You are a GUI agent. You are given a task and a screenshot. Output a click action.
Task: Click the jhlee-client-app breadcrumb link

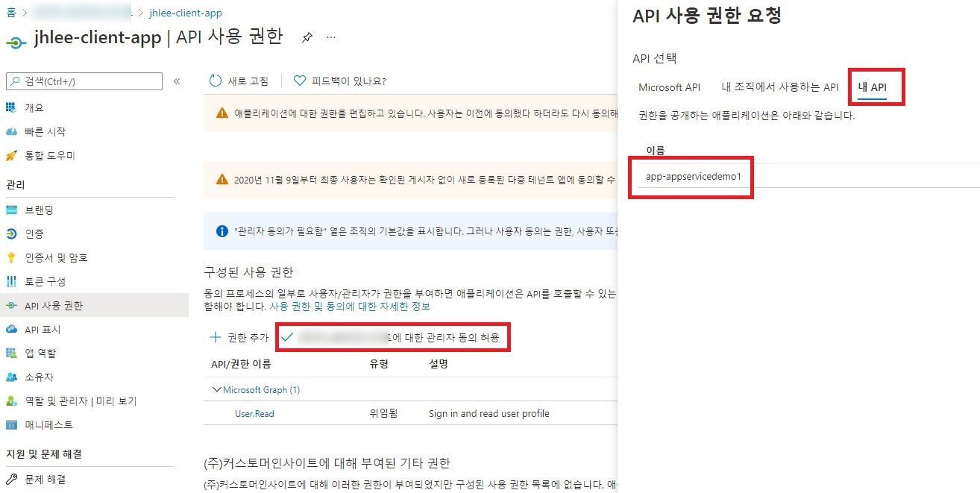click(185, 13)
